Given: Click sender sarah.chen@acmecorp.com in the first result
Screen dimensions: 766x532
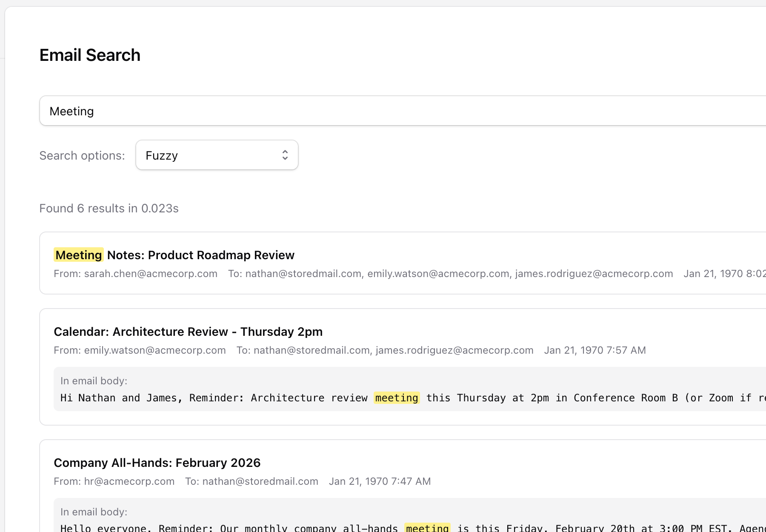Looking at the screenshot, I should point(151,274).
